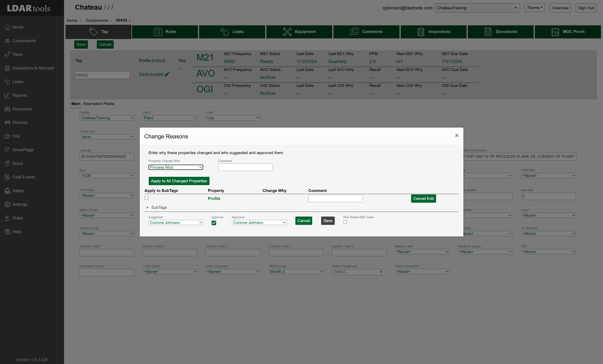Click the Resources sidebar icon
The width and height of the screenshot is (603, 364).
click(7, 109)
